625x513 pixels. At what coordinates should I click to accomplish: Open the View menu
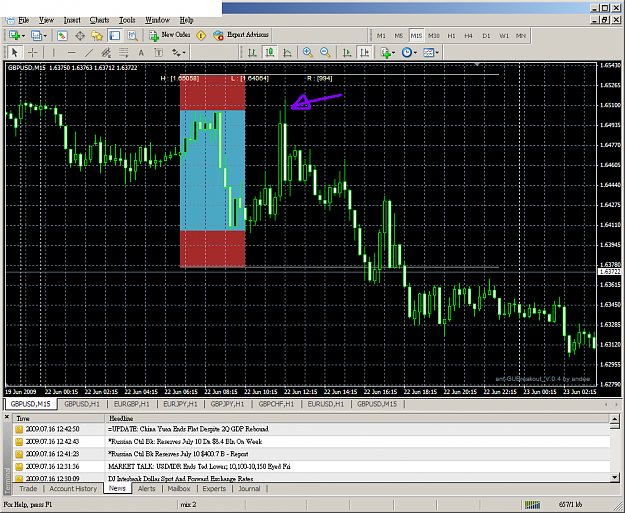46,20
